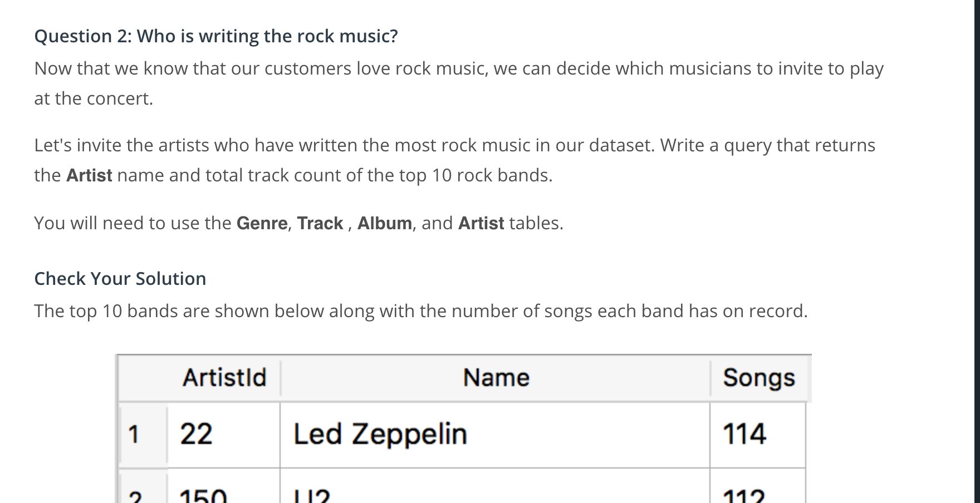Click the ArtistId cell showing 150
This screenshot has height=503, width=980.
coord(224,486)
